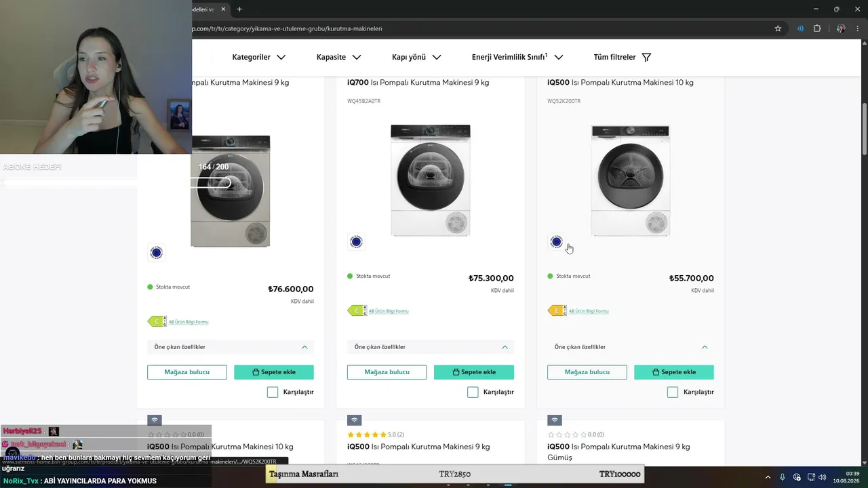Open Tüm filtreler filter panel

623,57
